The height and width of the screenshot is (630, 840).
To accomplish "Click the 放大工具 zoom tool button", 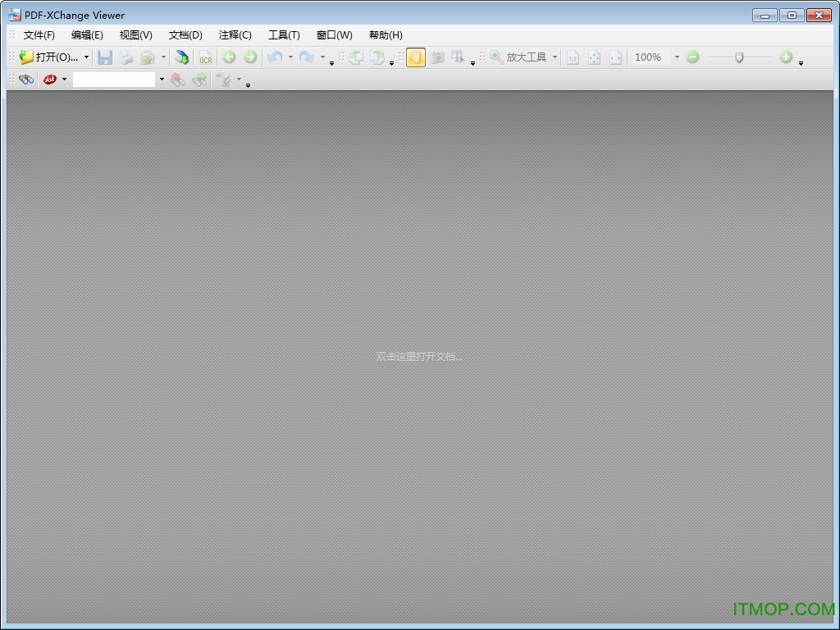I will (518, 57).
